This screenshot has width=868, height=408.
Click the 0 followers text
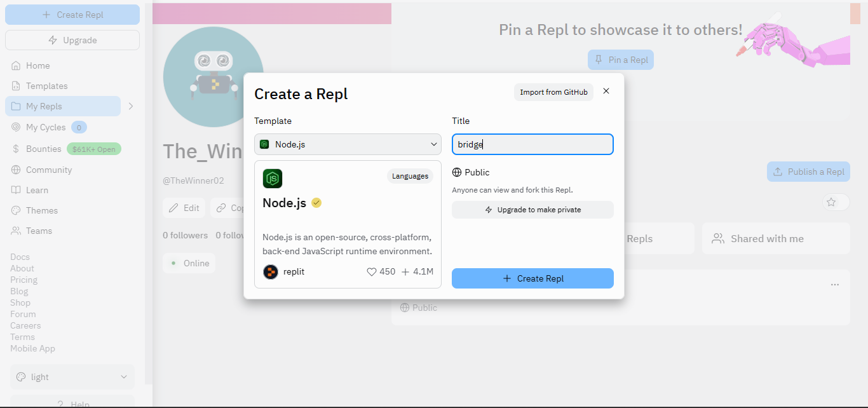coord(185,235)
